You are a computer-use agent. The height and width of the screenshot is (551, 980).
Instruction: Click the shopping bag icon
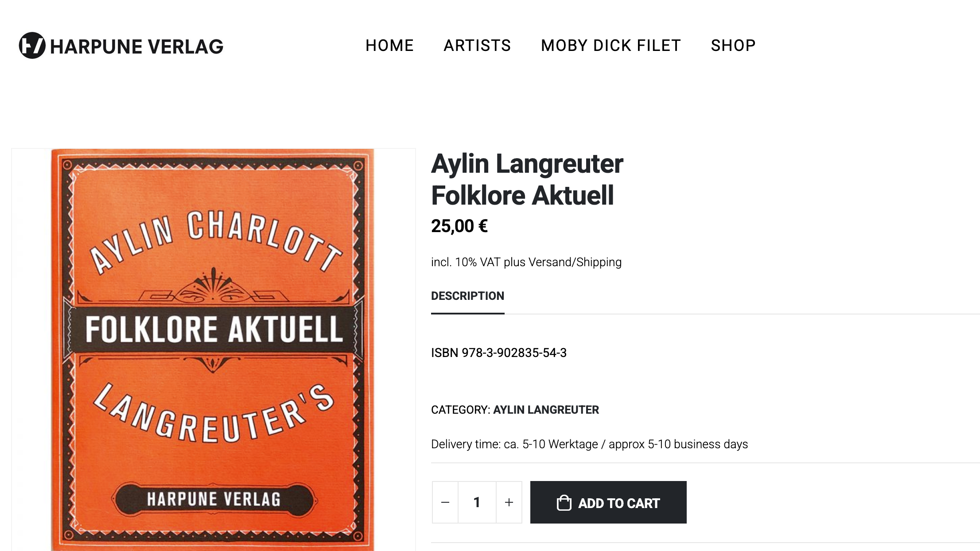tap(564, 503)
